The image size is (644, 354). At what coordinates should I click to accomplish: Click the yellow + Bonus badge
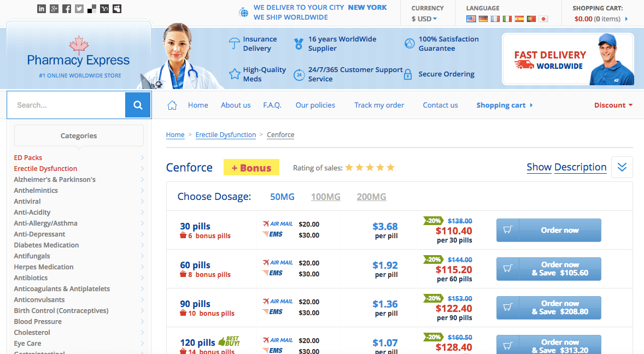[251, 168]
